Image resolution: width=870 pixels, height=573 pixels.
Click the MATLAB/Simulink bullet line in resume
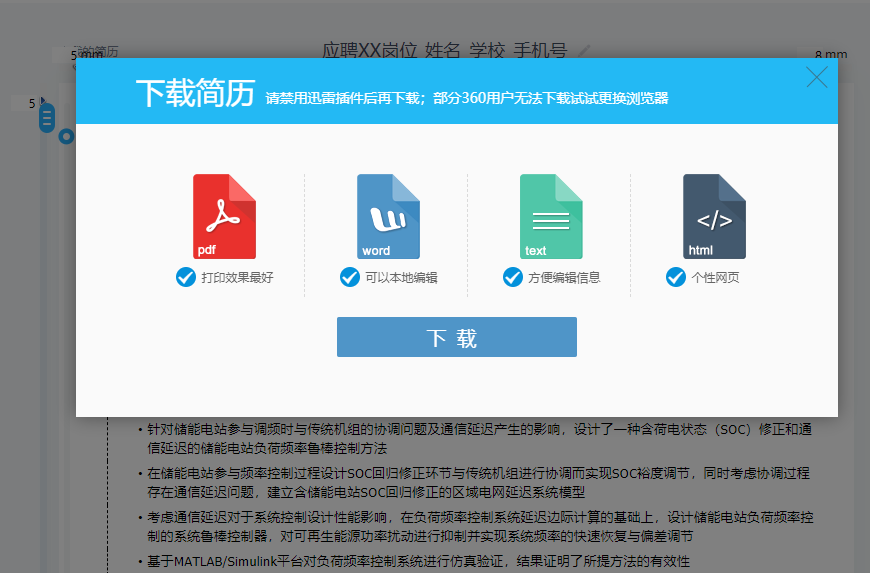coord(418,561)
